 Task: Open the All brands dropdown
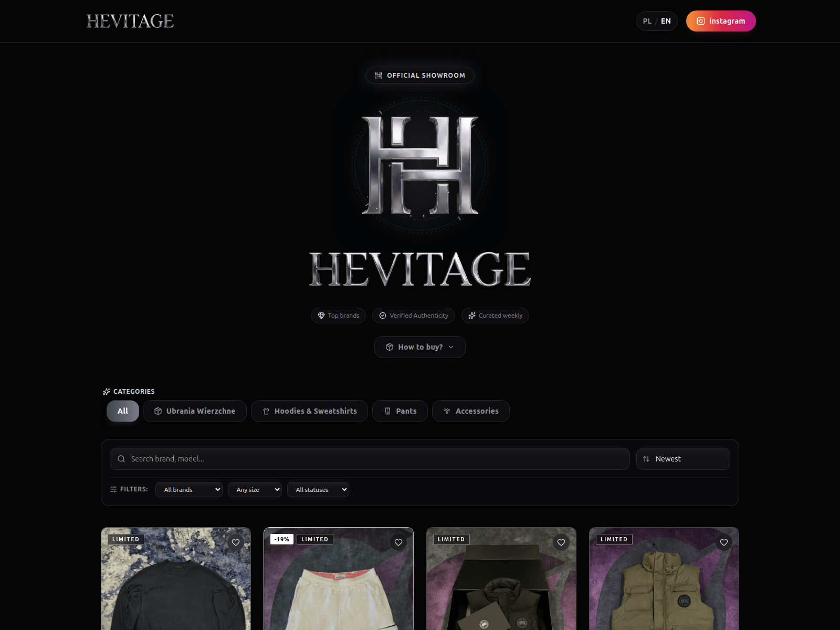189,489
